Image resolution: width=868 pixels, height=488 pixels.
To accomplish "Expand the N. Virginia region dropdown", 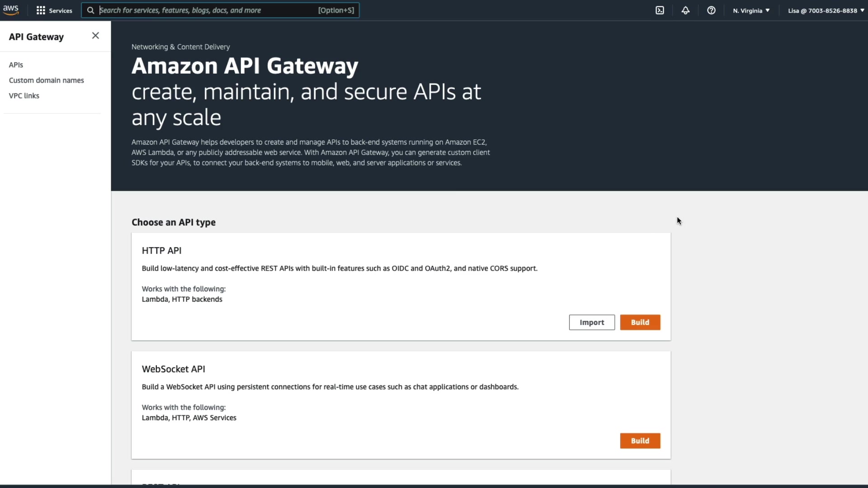I will tap(751, 10).
